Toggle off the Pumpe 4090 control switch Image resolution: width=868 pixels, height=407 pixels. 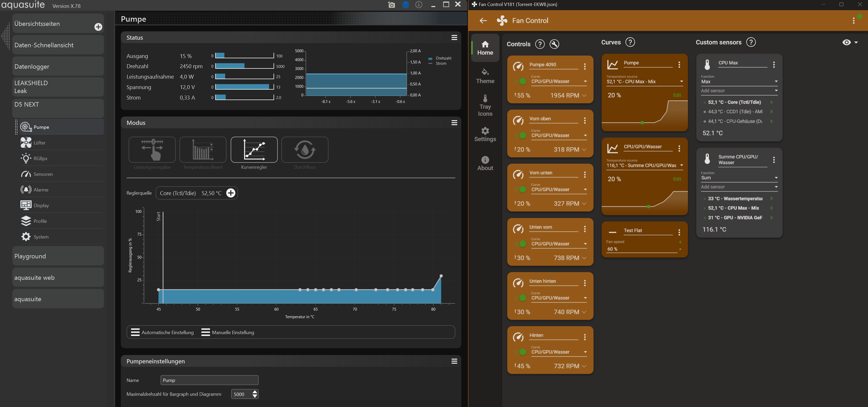521,82
